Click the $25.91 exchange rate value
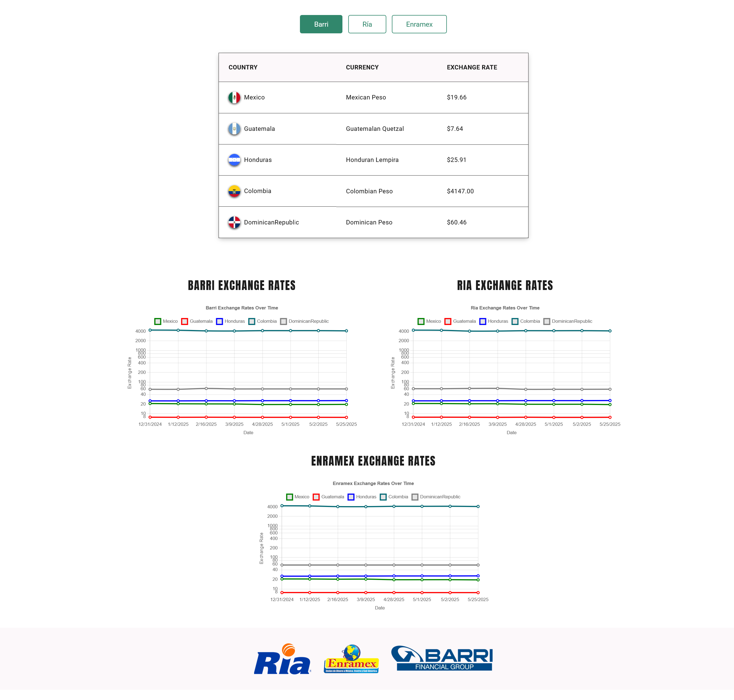 pos(457,160)
